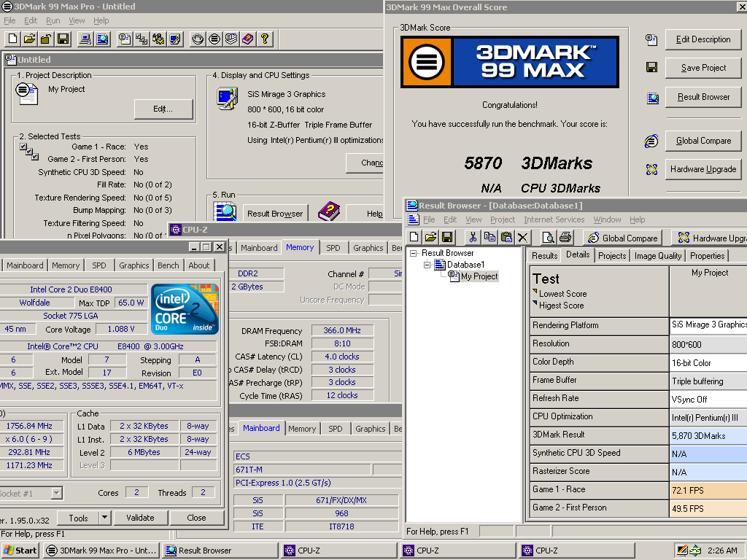Click yellow question mark icon in toolbar

pos(264,39)
